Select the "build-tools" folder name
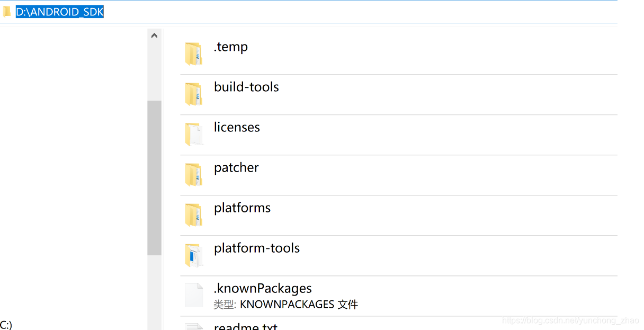Viewport: 644px width, 330px height. tap(246, 87)
